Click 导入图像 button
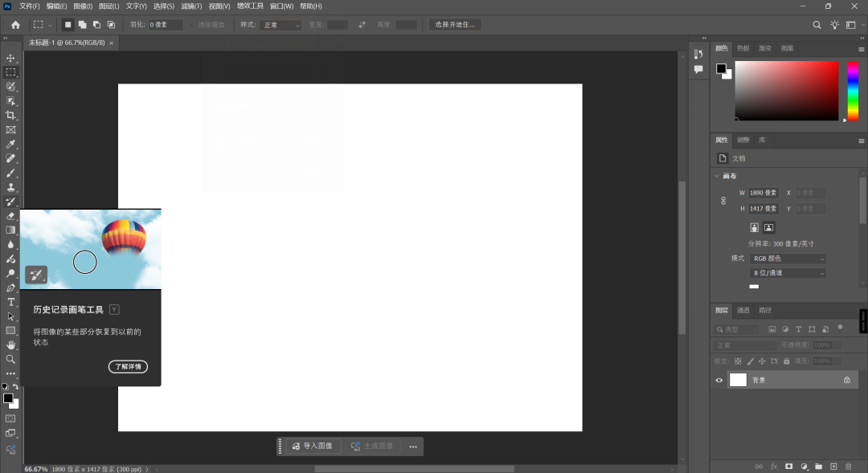Screen dimensions: 868x473 313,446
